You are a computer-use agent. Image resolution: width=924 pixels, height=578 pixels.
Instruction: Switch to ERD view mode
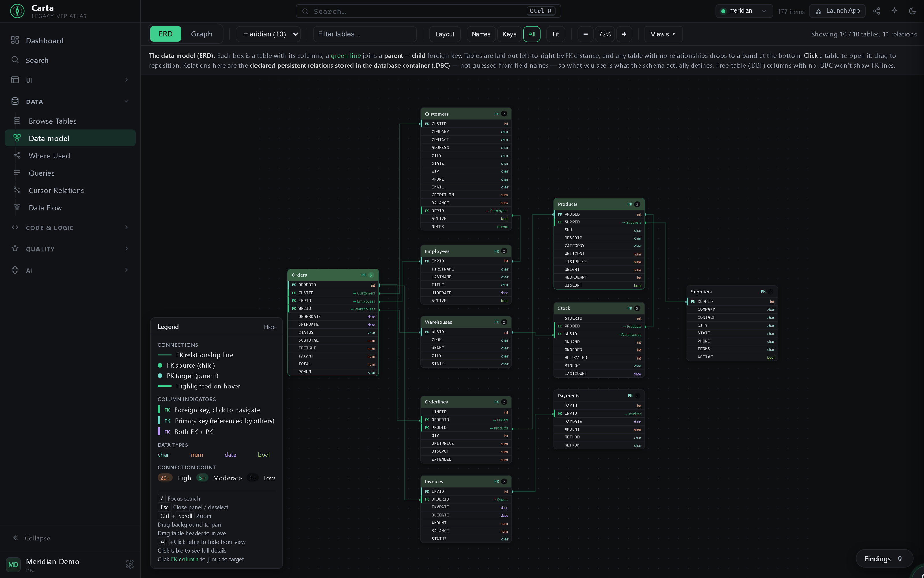pos(166,34)
